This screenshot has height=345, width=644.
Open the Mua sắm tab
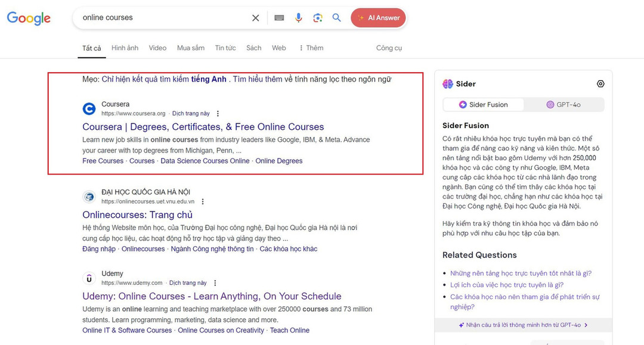(x=191, y=48)
